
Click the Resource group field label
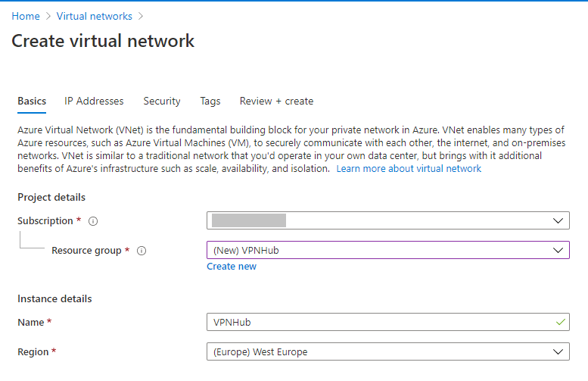point(86,251)
